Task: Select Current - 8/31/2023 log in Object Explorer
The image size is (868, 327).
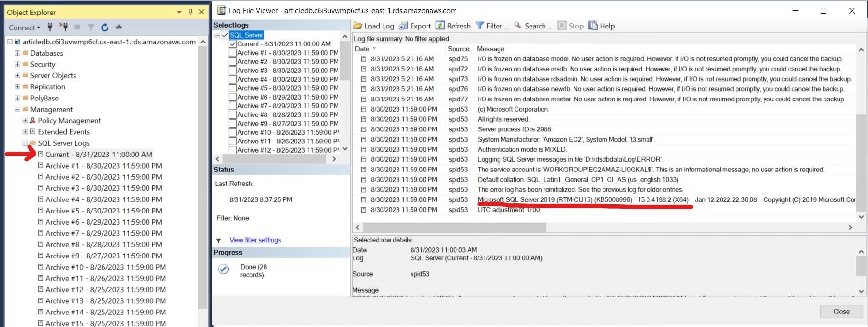Action: pos(99,155)
